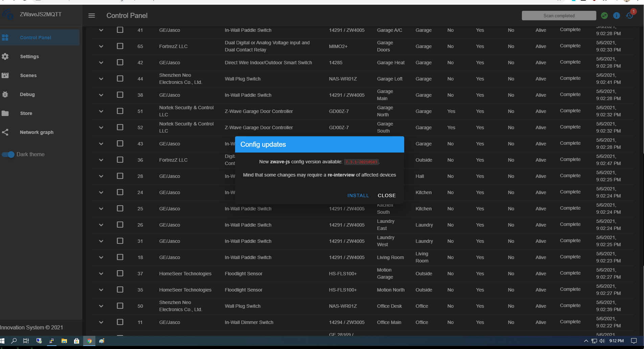Screen dimensions: 644x349
Task: Enable the Dark theme toggle
Action: (8, 154)
